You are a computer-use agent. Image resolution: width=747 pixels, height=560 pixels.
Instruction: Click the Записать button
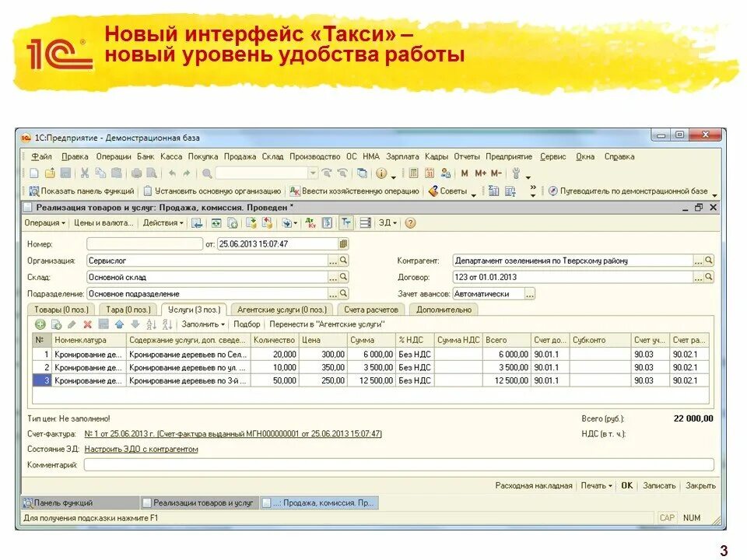[659, 485]
